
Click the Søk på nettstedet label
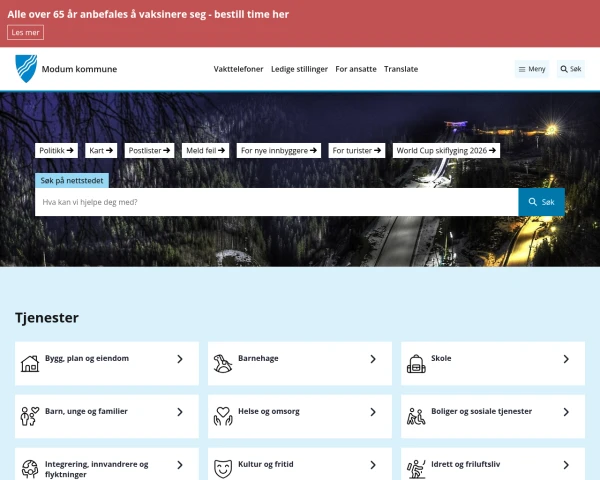click(72, 180)
